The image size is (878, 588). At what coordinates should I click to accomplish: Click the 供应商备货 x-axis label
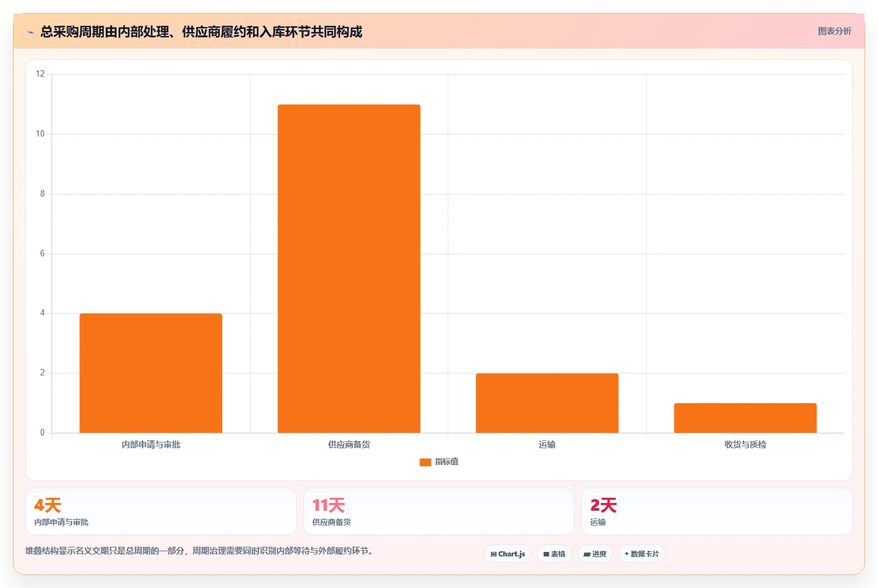click(349, 444)
